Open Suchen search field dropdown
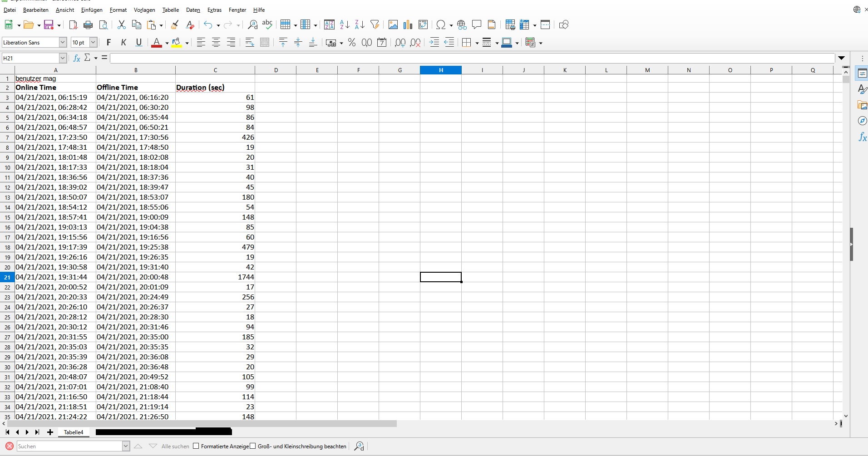868x456 pixels. click(x=126, y=446)
